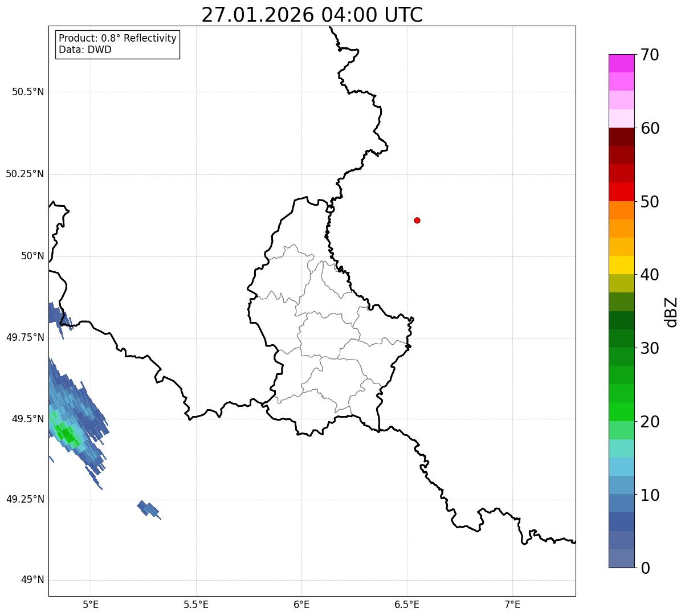Image resolution: width=685 pixels, height=616 pixels.
Task: Click the 'Product: 0.8° Reflectivity' text
Action: [x=118, y=38]
